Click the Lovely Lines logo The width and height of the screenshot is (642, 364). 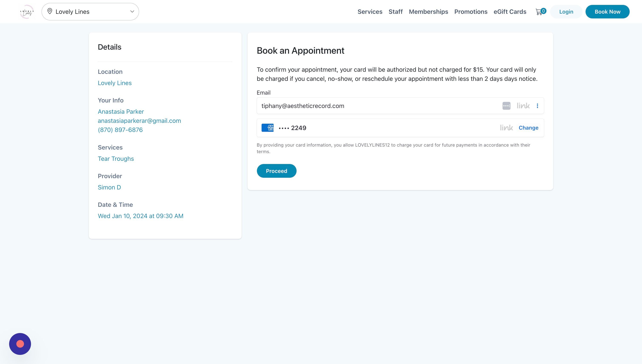tap(27, 12)
